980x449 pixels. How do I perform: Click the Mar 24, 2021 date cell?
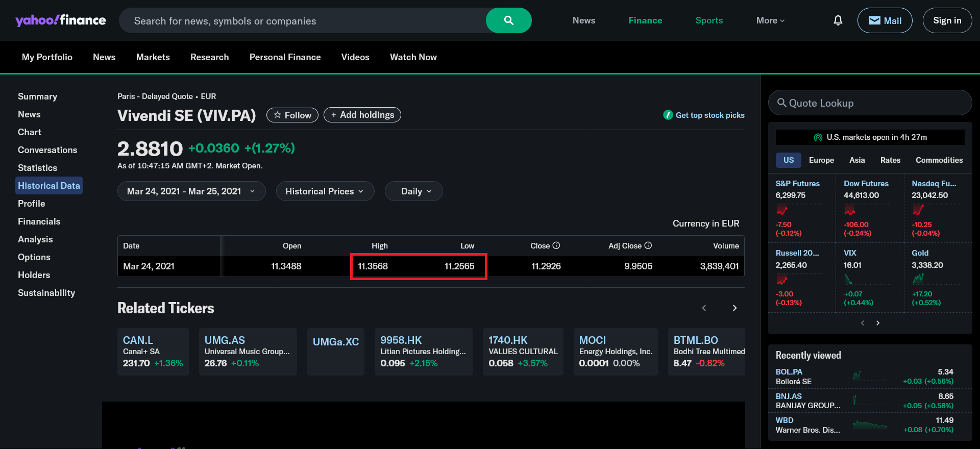point(149,266)
